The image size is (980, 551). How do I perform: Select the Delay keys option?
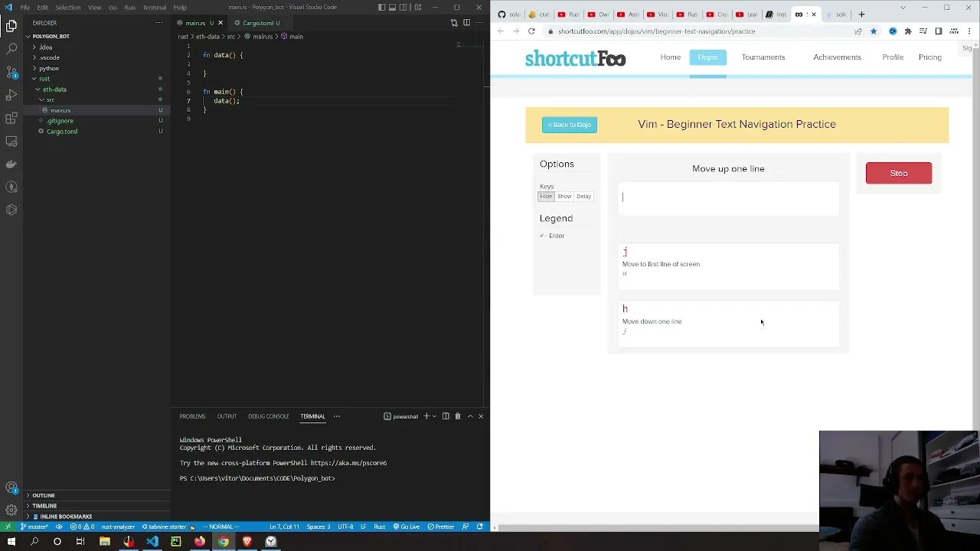(584, 197)
